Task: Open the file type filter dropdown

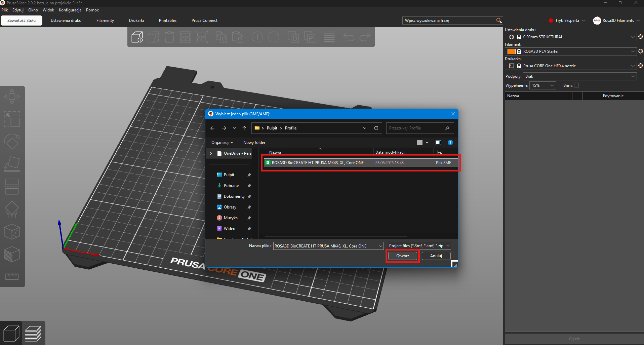Action: click(x=419, y=246)
